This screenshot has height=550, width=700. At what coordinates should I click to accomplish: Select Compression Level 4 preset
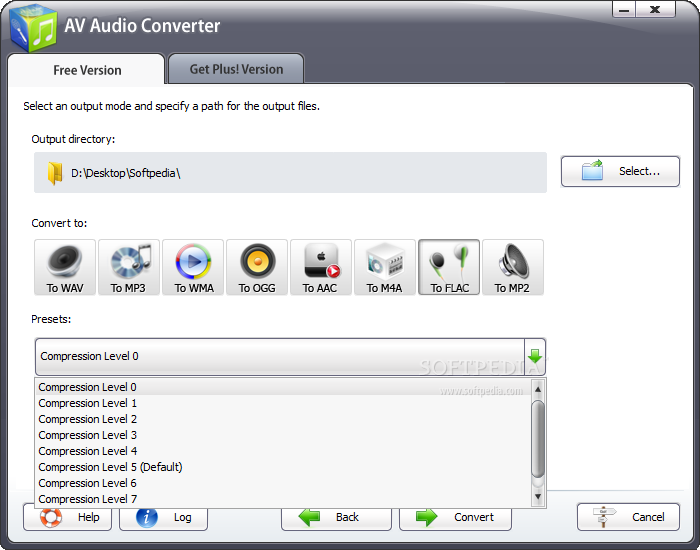(283, 451)
